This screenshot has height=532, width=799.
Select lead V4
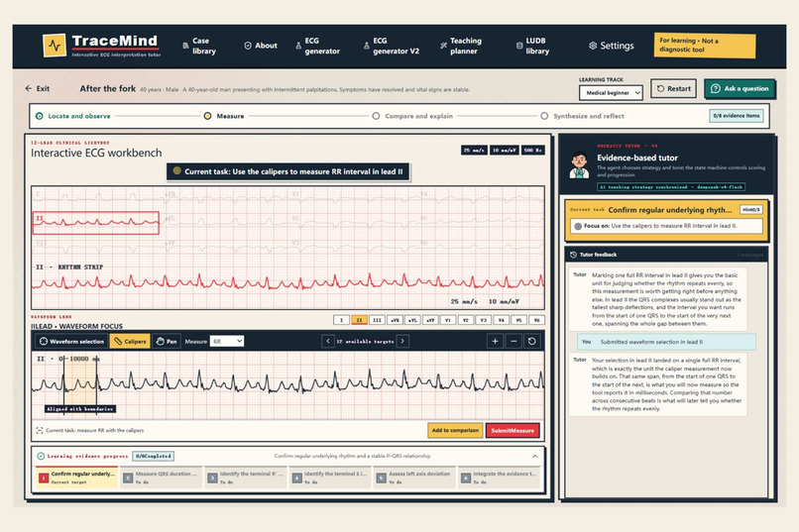point(502,320)
